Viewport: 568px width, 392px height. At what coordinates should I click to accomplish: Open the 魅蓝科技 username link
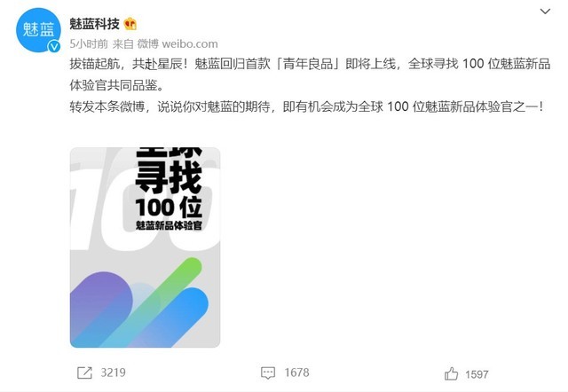click(x=95, y=24)
